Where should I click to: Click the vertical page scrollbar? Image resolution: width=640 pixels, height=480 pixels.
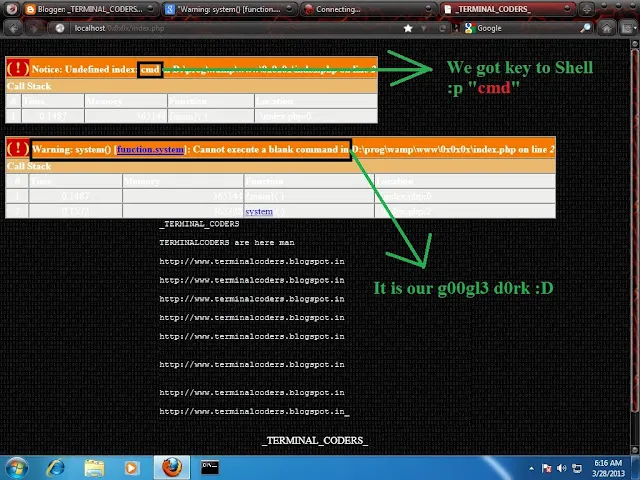coord(635,229)
